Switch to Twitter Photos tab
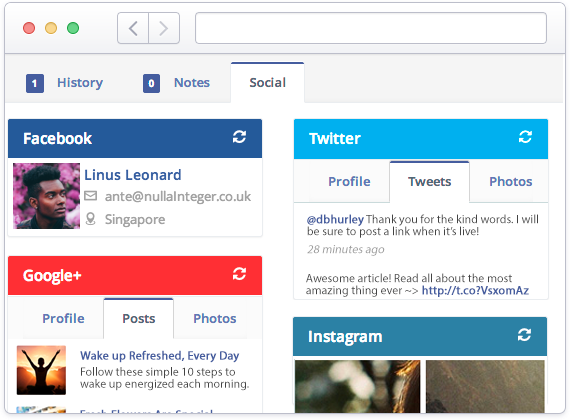This screenshot has height=420, width=570. [510, 181]
